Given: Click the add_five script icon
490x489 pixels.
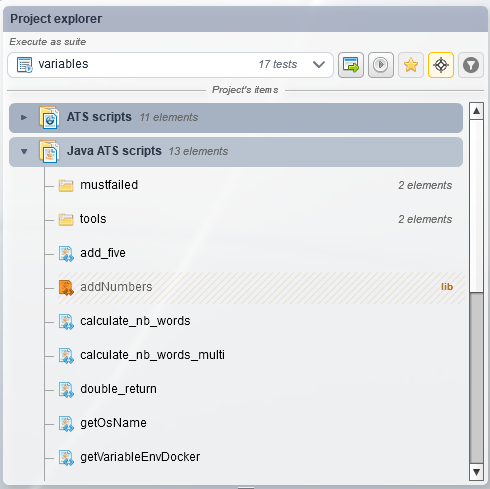Looking at the screenshot, I should (66, 254).
